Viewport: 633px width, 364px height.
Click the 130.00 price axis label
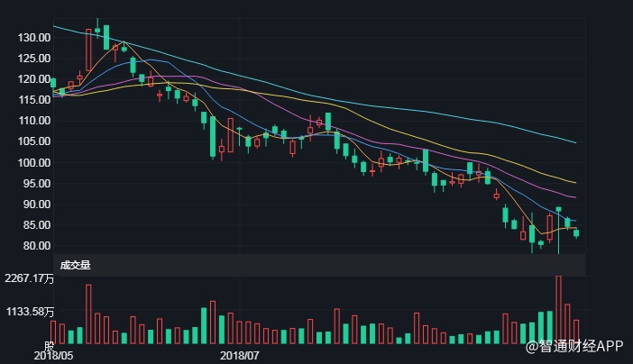tap(32, 38)
